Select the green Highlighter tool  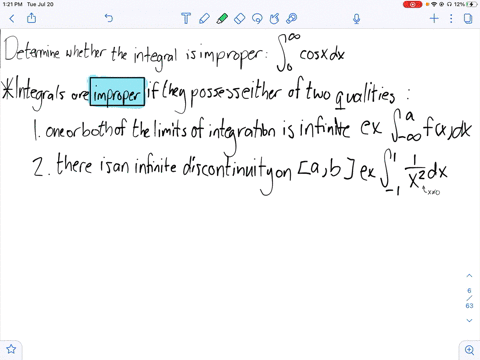point(222,18)
